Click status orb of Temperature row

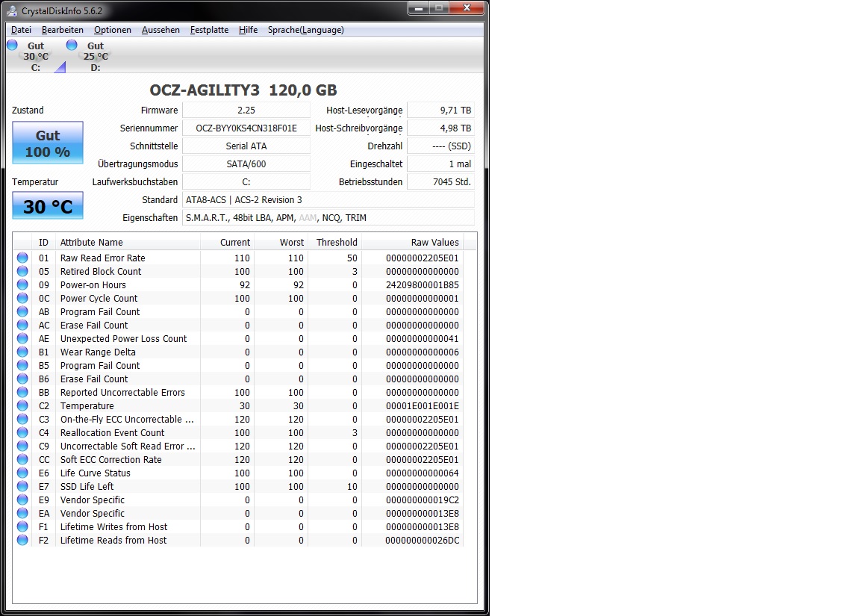pos(22,405)
